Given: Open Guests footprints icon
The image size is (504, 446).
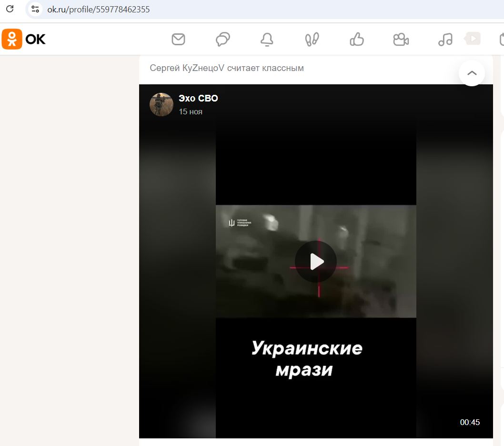Looking at the screenshot, I should click(312, 40).
